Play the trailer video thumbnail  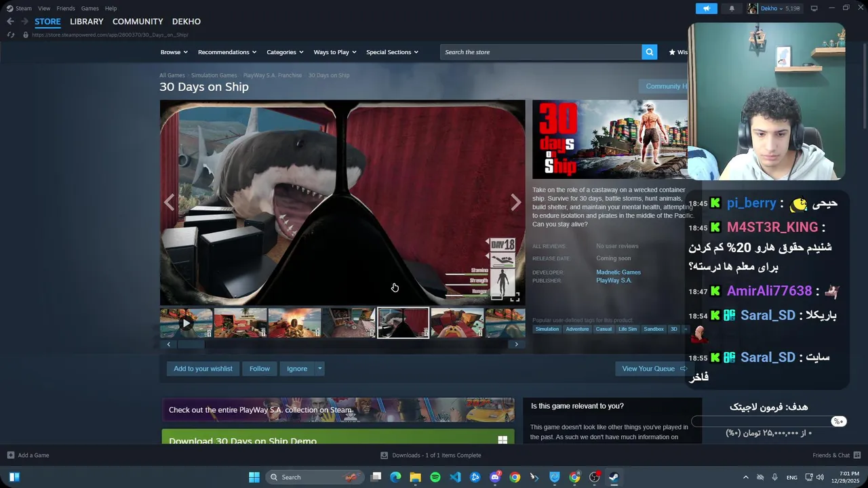(x=186, y=323)
